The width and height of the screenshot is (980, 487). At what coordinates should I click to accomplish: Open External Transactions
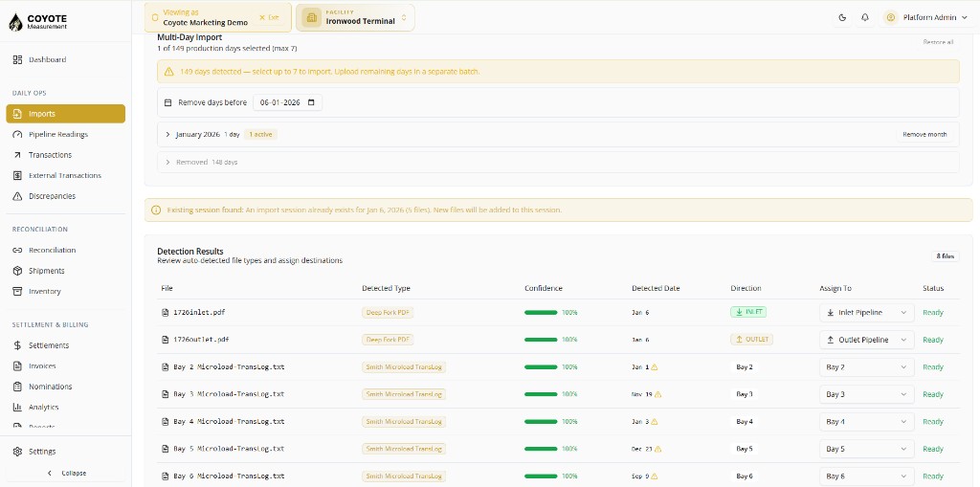66,176
